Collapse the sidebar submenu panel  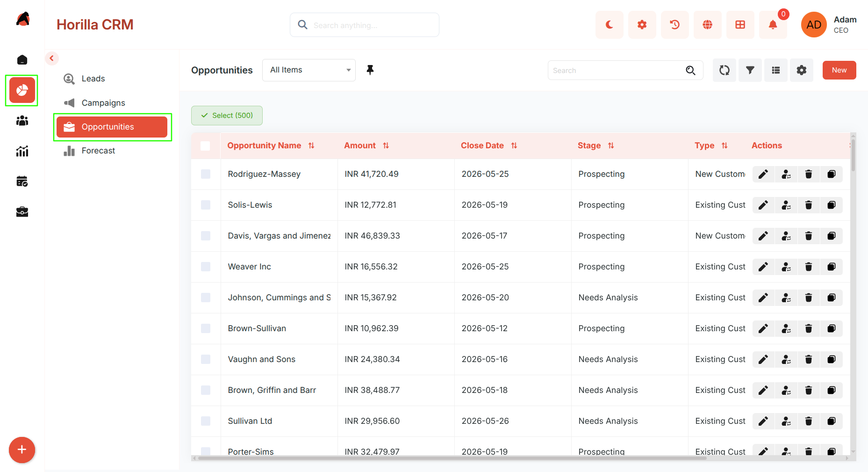point(52,58)
